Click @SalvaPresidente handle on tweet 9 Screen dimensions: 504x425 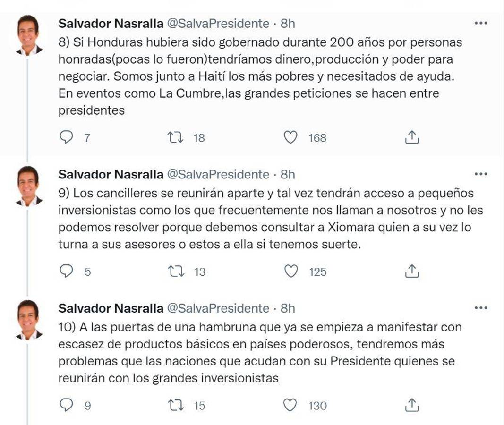point(218,174)
